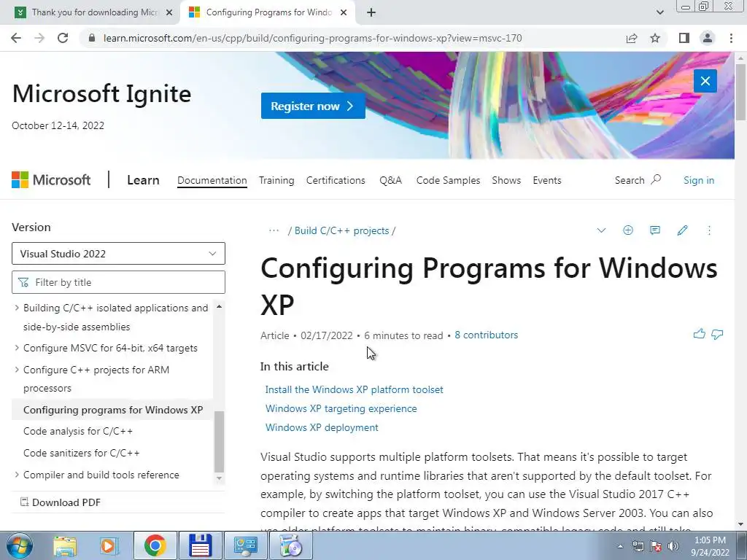Viewport: 747px width, 560px height.
Task: Open the Chrome profile avatar
Action: [x=708, y=38]
